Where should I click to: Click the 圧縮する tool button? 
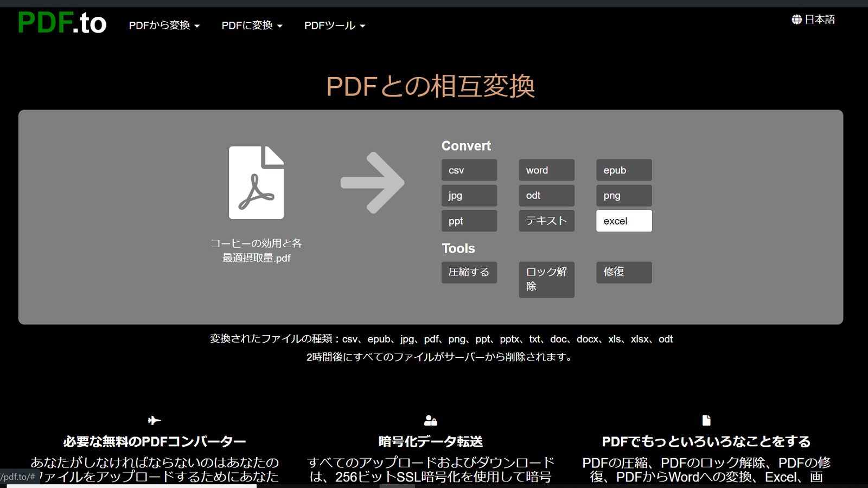(x=469, y=272)
